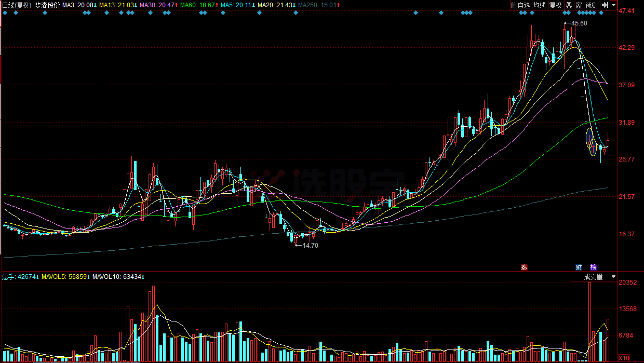Click the X10 scale indicator

[623, 358]
